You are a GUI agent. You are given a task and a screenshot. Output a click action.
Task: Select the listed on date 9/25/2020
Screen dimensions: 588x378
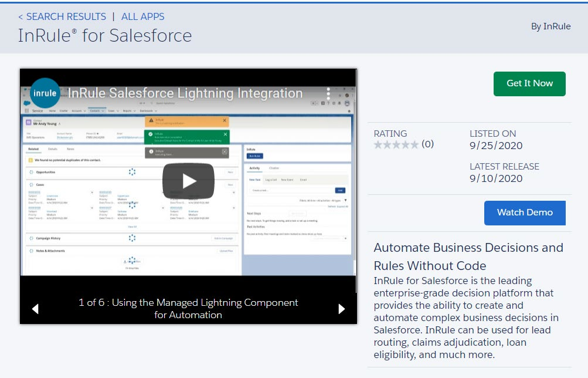[x=496, y=146]
